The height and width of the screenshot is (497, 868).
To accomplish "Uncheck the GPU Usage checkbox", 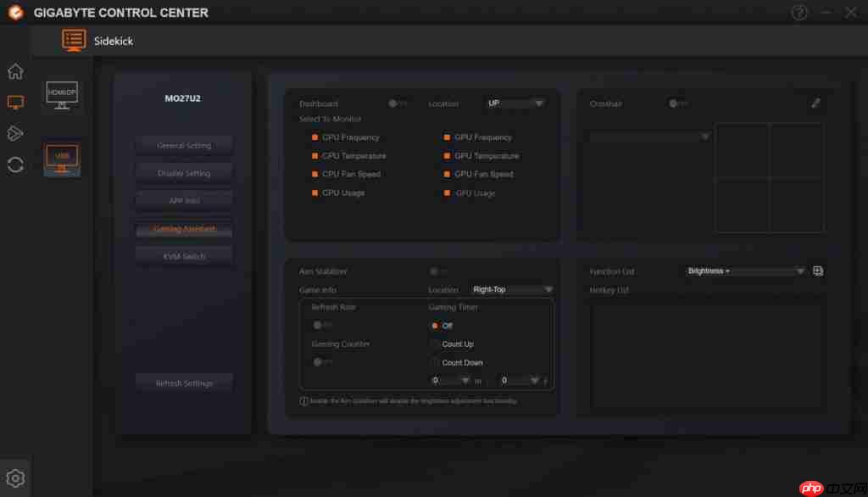I will 447,193.
